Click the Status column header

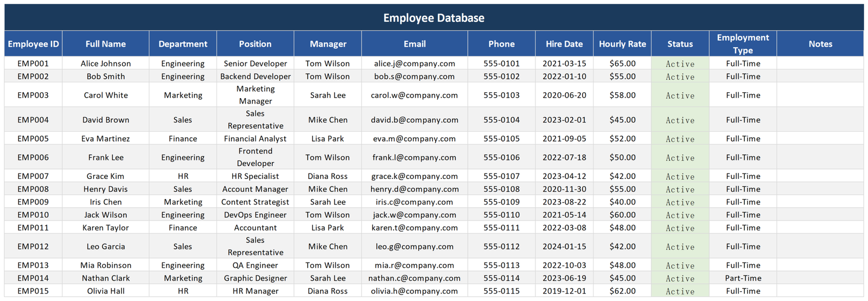tap(680, 44)
